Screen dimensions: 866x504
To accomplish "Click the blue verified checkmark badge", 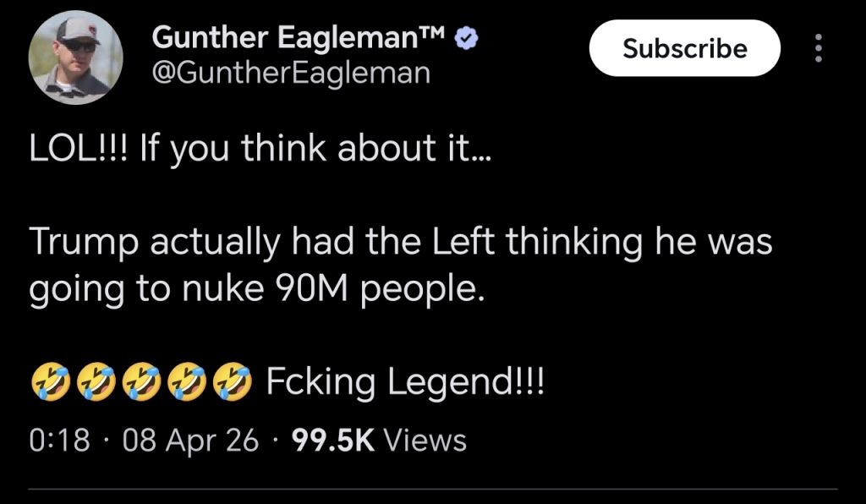I will [x=466, y=38].
